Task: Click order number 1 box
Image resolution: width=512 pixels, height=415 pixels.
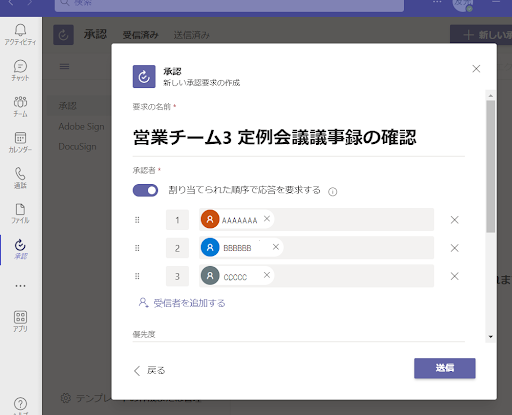Action: pos(177,220)
